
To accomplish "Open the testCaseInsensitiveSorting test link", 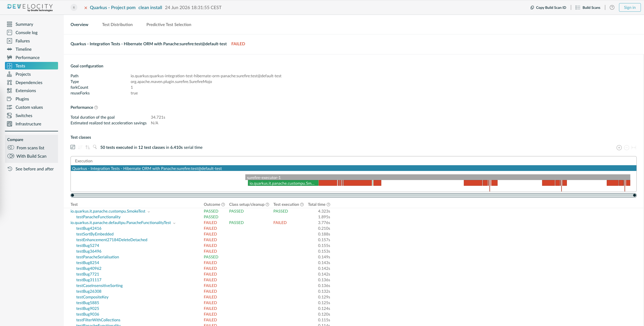I will pyautogui.click(x=99, y=285).
